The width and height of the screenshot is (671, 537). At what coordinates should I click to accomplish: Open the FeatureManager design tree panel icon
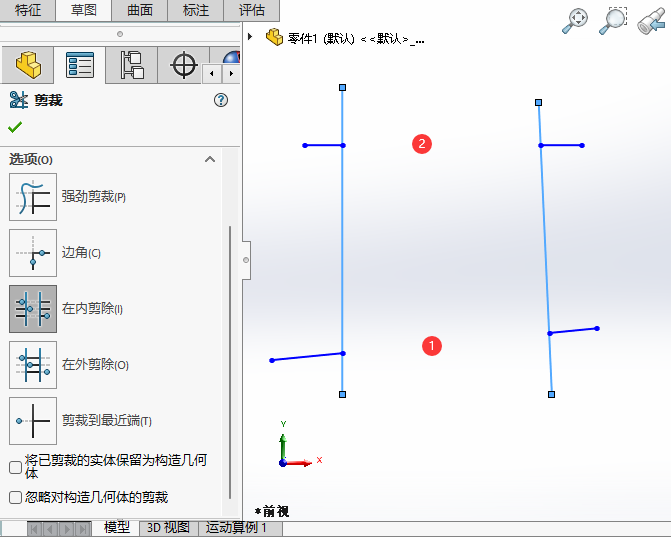[x=28, y=65]
